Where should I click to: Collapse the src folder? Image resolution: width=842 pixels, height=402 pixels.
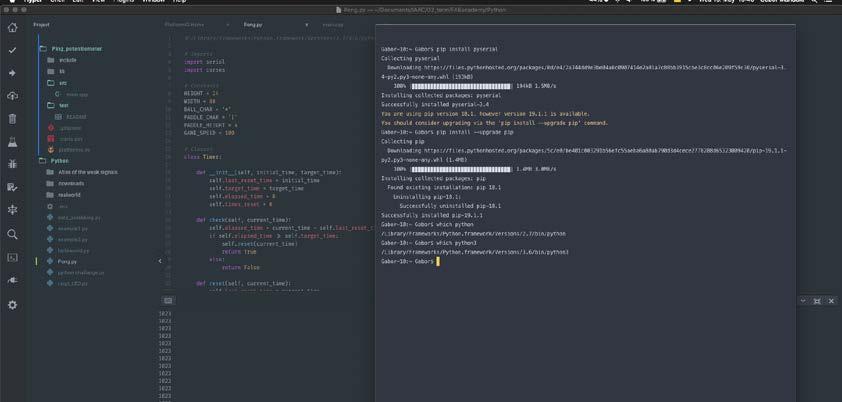(x=56, y=83)
